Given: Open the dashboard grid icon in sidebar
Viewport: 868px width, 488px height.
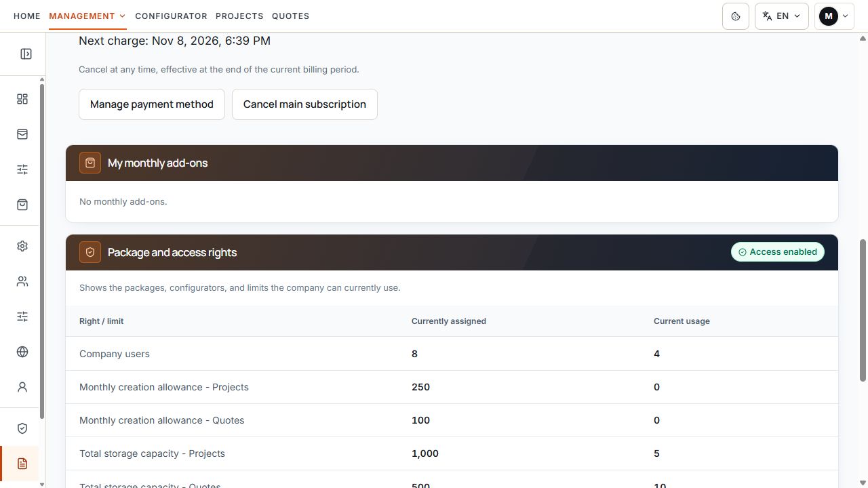Looking at the screenshot, I should point(22,99).
